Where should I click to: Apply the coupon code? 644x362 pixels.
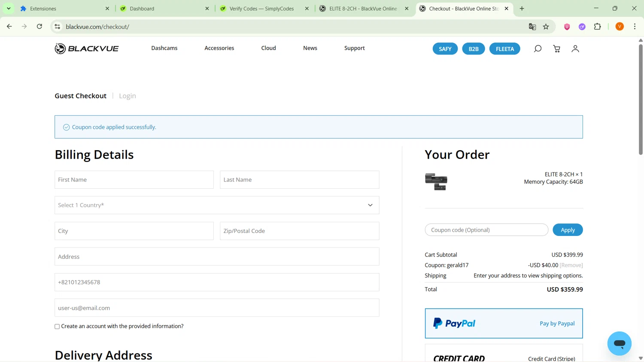coord(568,230)
